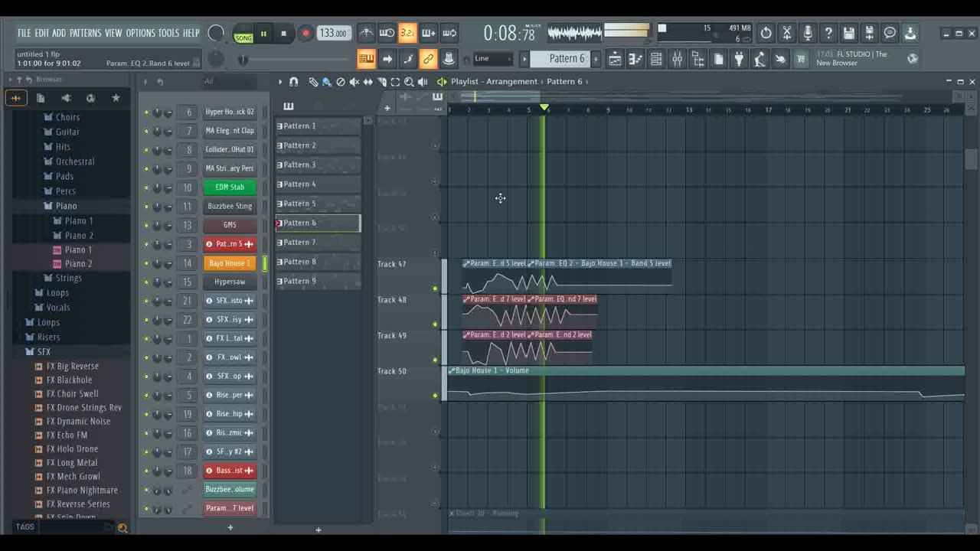Viewport: 980px width, 551px height.
Task: Mute Track 47 with its green dot
Action: (x=436, y=289)
